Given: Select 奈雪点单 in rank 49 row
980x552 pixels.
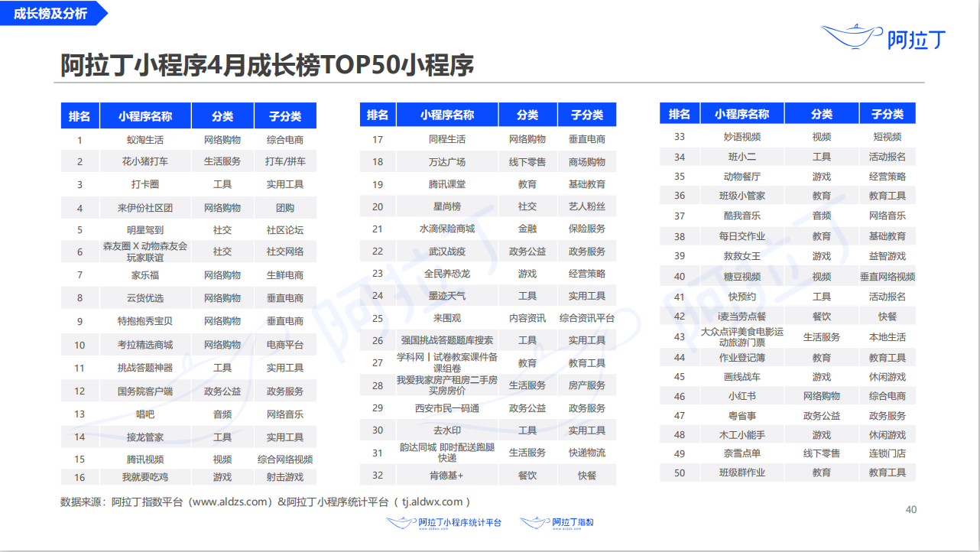Looking at the screenshot, I should [x=742, y=453].
